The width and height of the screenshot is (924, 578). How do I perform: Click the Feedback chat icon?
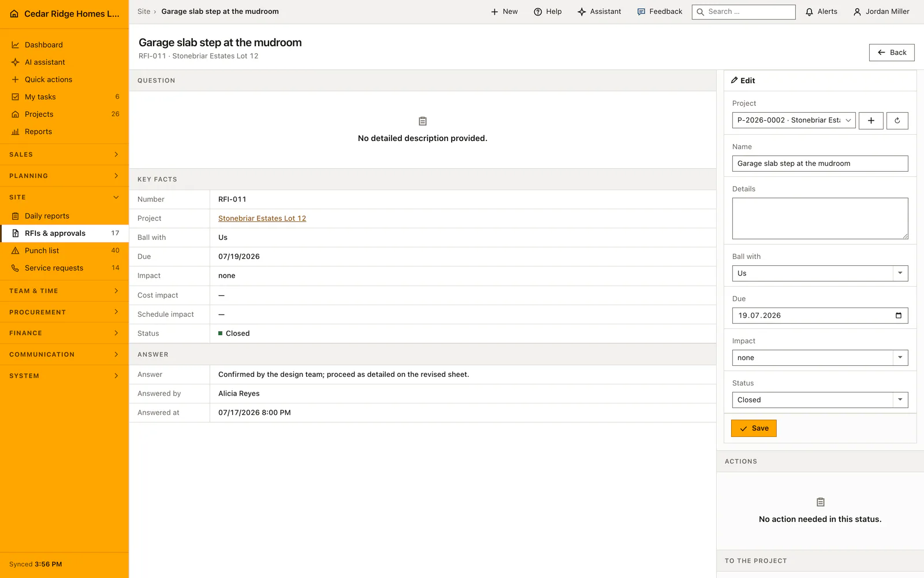click(x=641, y=12)
